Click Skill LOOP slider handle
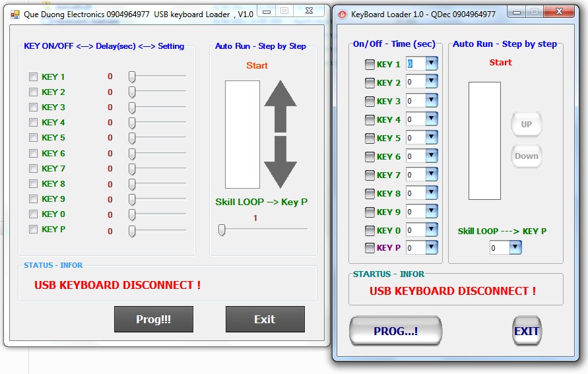The height and width of the screenshot is (374, 588). point(222,230)
